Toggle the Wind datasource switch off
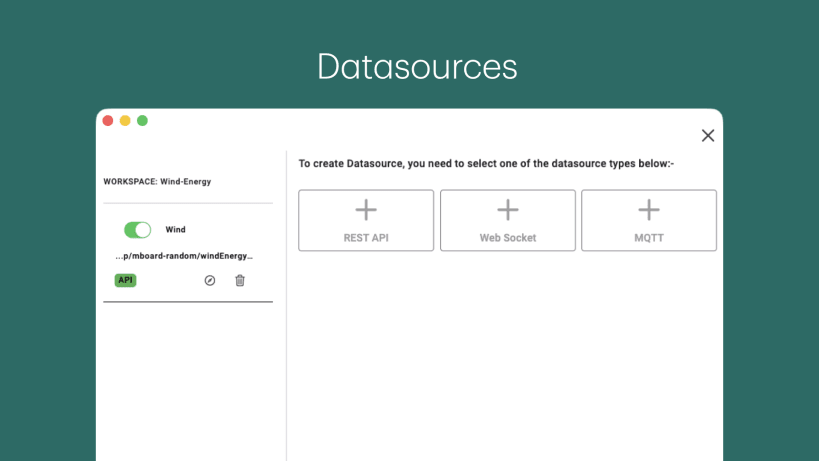This screenshot has width=819, height=461. [x=137, y=230]
